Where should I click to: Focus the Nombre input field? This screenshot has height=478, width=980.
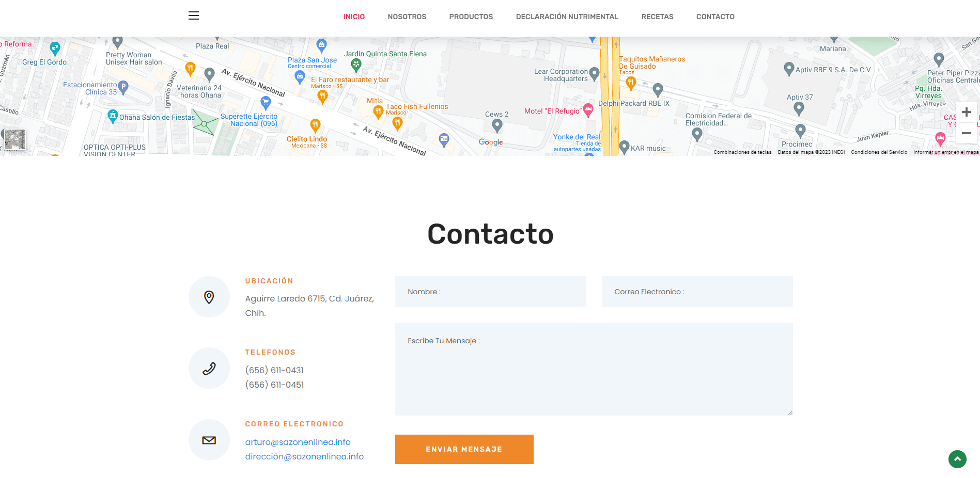pos(491,292)
